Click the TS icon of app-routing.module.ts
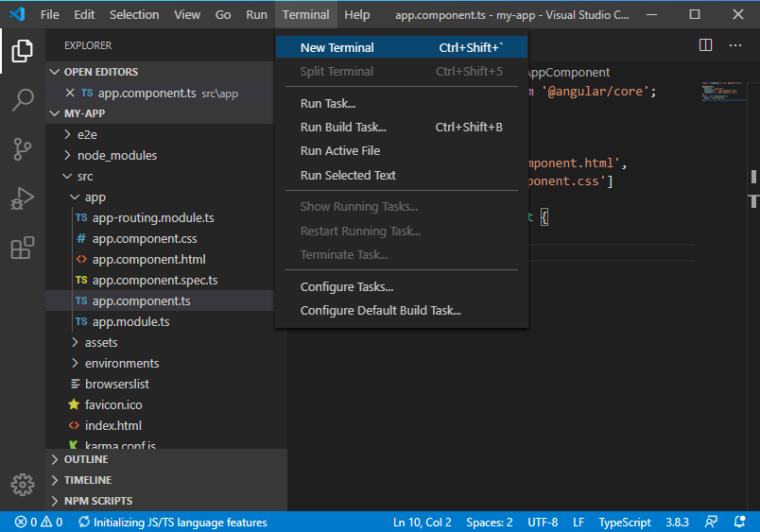Screen dimensions: 760x532 tap(81, 217)
